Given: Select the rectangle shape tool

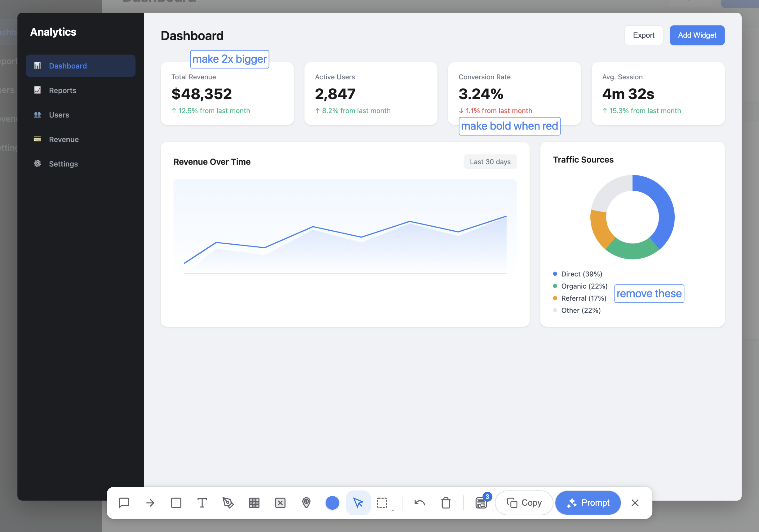Looking at the screenshot, I should (176, 503).
